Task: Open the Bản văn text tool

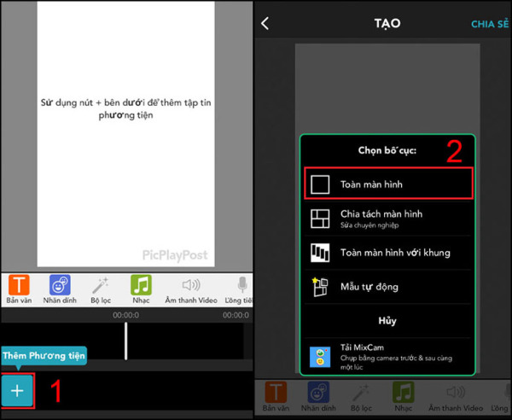Action: pyautogui.click(x=18, y=289)
